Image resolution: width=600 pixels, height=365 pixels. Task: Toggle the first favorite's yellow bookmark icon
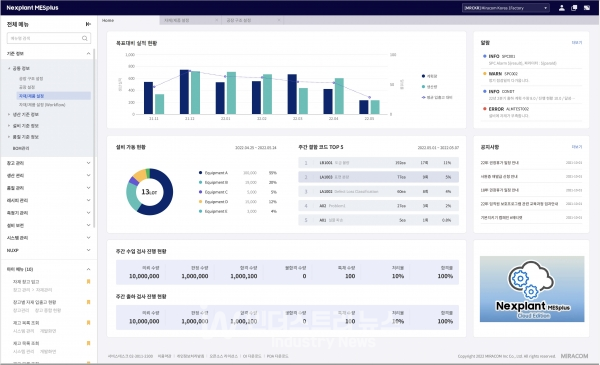point(88,282)
